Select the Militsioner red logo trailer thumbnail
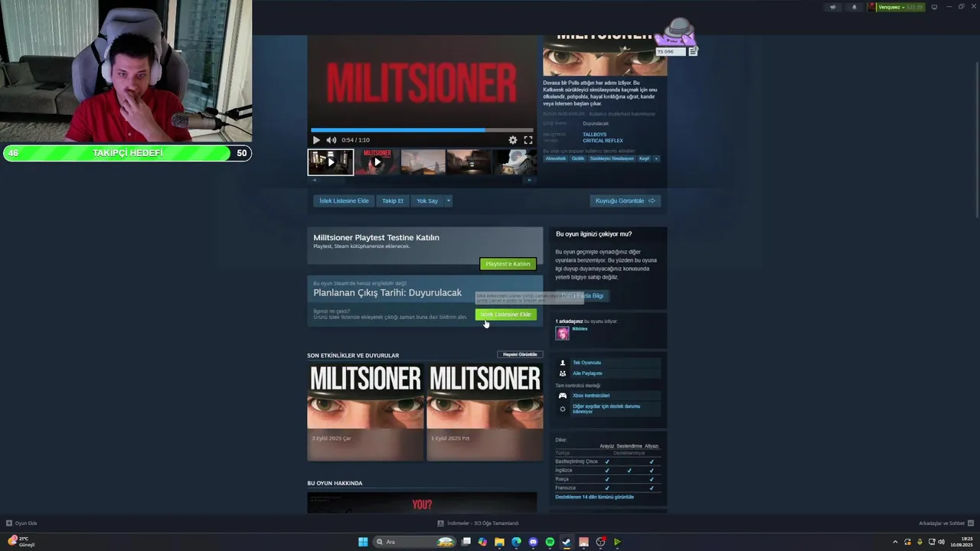Image resolution: width=980 pixels, height=551 pixels. tap(377, 162)
